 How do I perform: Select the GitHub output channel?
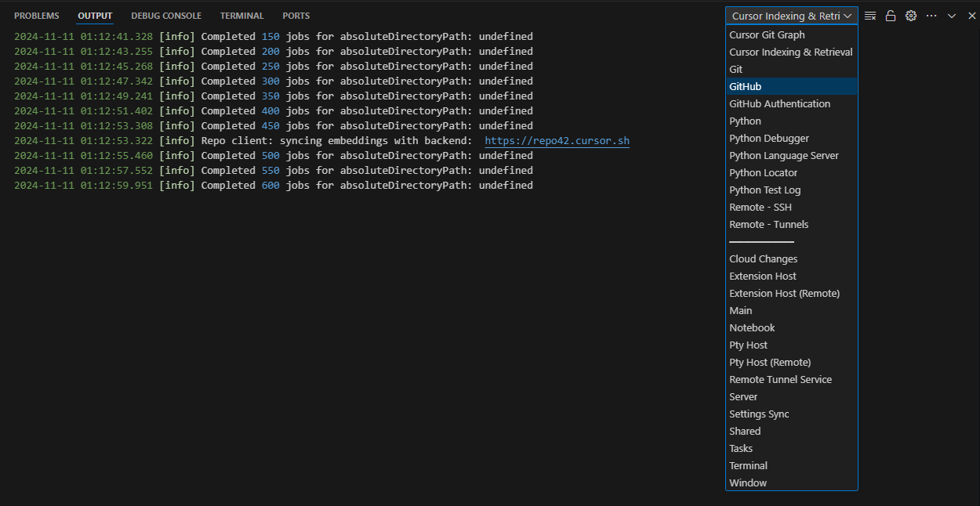[746, 86]
